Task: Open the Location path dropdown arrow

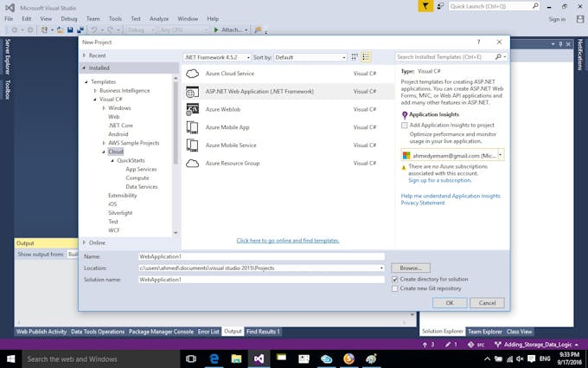Action: pos(381,268)
